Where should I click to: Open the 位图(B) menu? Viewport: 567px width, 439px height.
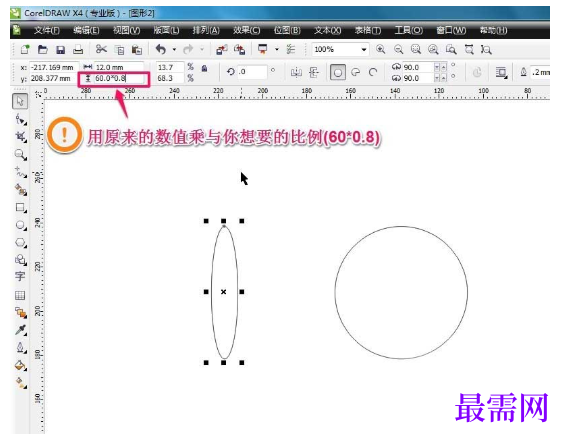coord(287,30)
